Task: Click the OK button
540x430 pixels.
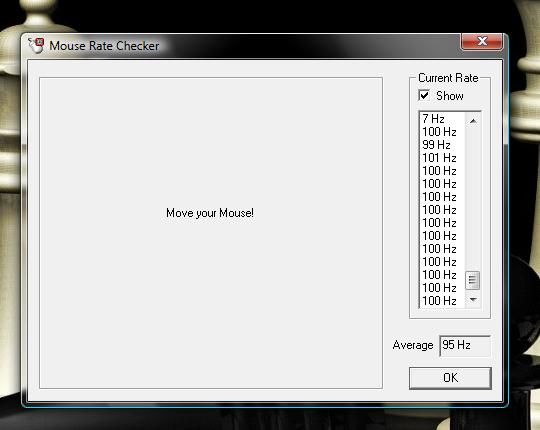Action: (x=450, y=378)
